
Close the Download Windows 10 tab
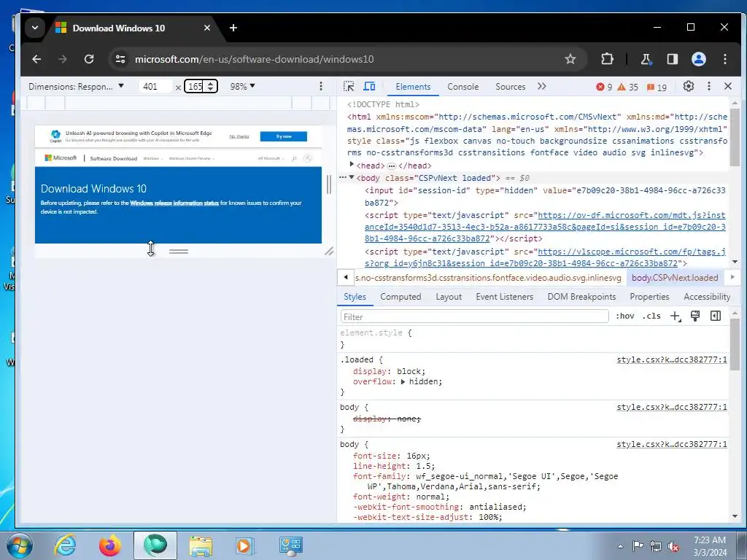[206, 28]
